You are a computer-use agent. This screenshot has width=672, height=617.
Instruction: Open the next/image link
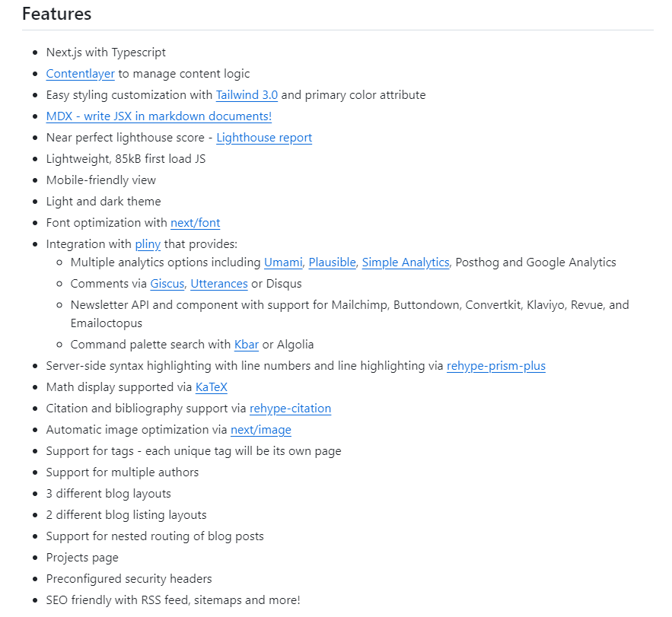coord(261,430)
